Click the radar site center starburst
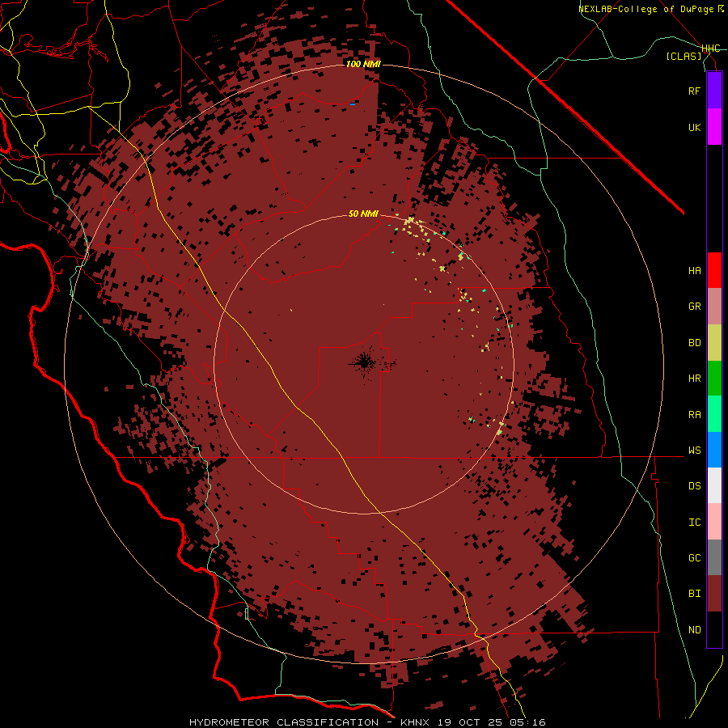 coord(365,363)
